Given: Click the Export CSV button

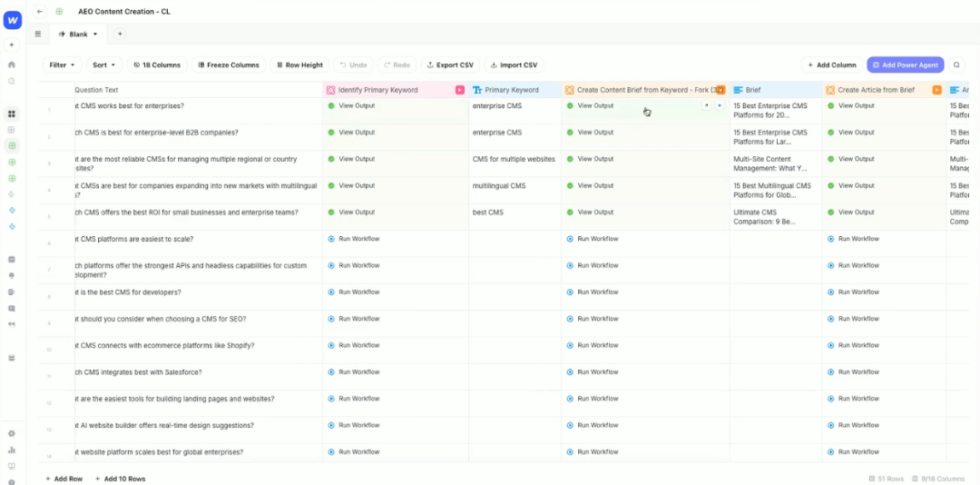Looking at the screenshot, I should point(449,65).
